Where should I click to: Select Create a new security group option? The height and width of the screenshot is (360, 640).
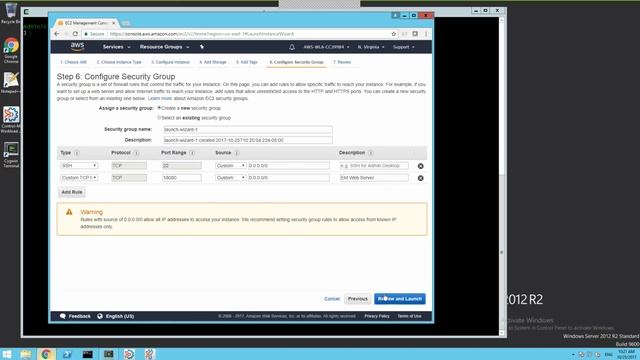point(159,108)
